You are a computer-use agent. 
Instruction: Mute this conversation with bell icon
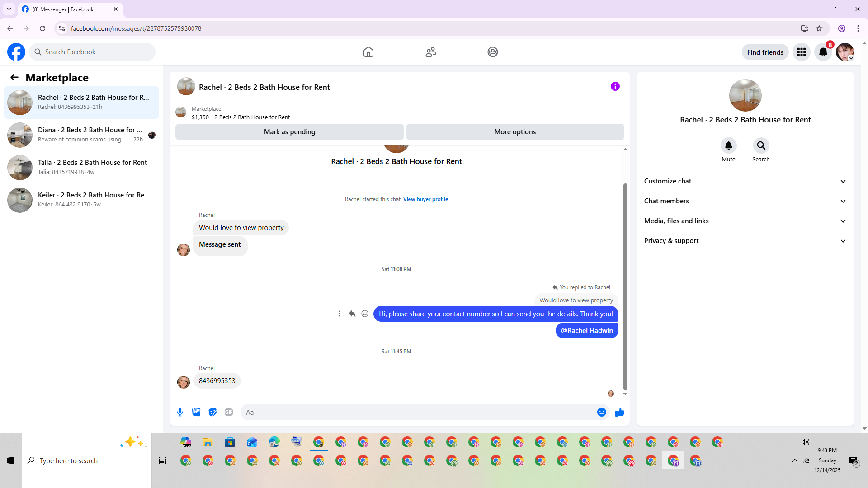728,145
